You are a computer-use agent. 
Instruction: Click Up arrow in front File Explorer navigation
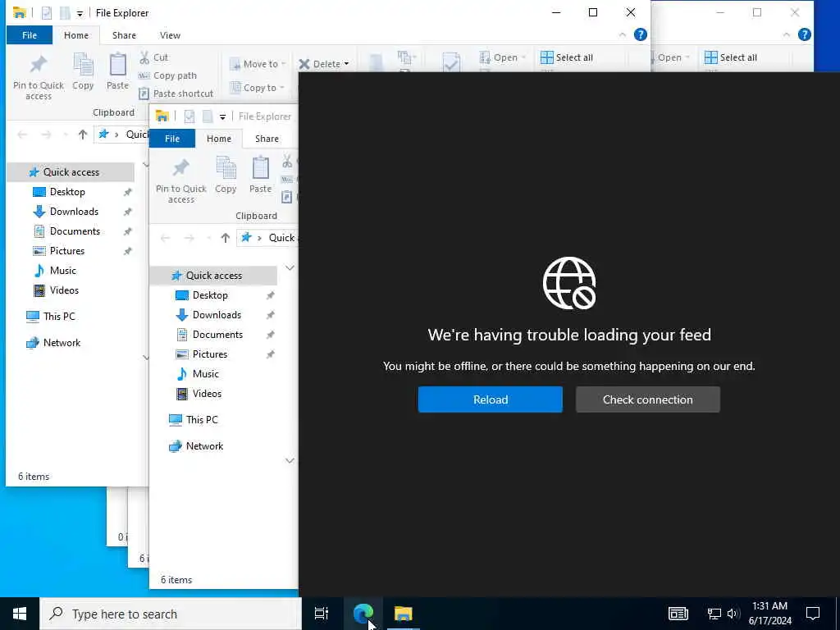tap(225, 238)
